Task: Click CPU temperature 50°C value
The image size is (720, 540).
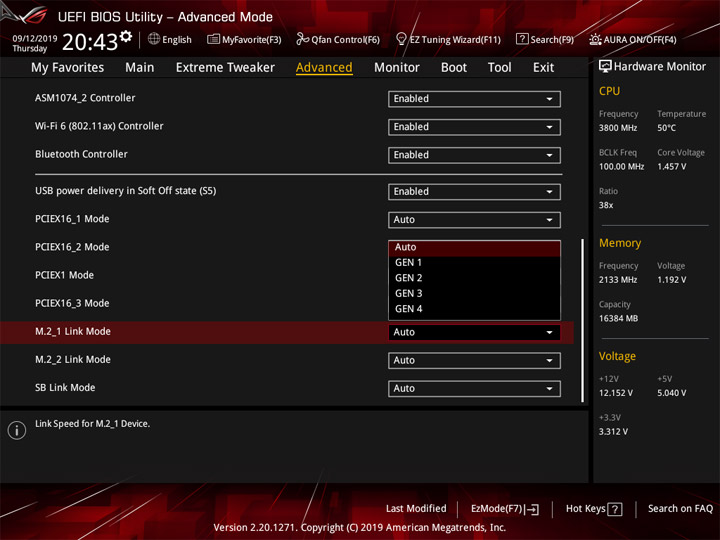Action: coord(666,128)
